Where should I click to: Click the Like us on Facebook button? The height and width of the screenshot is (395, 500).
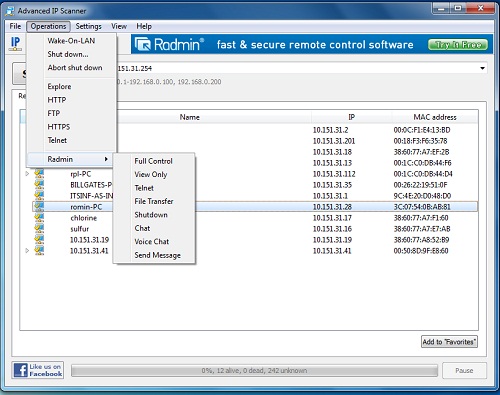coord(38,370)
